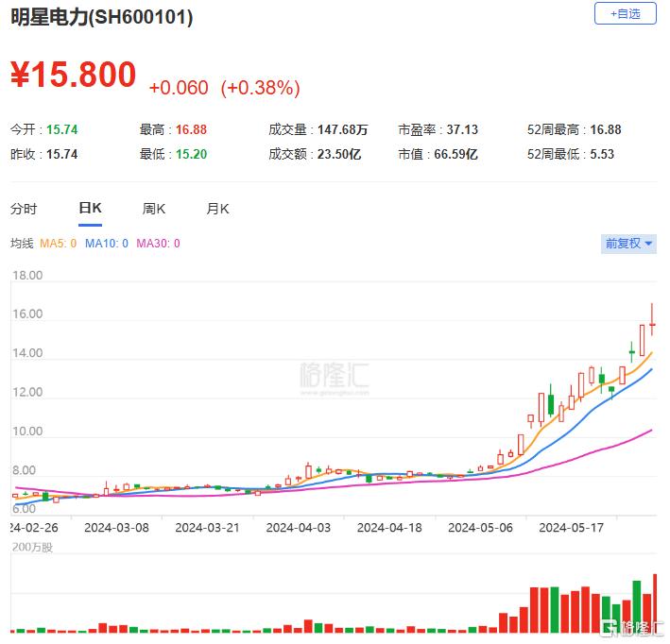Viewport: 670px width, 644px height.
Task: Click the 2024-03-21 date axis label
Action: point(207,528)
